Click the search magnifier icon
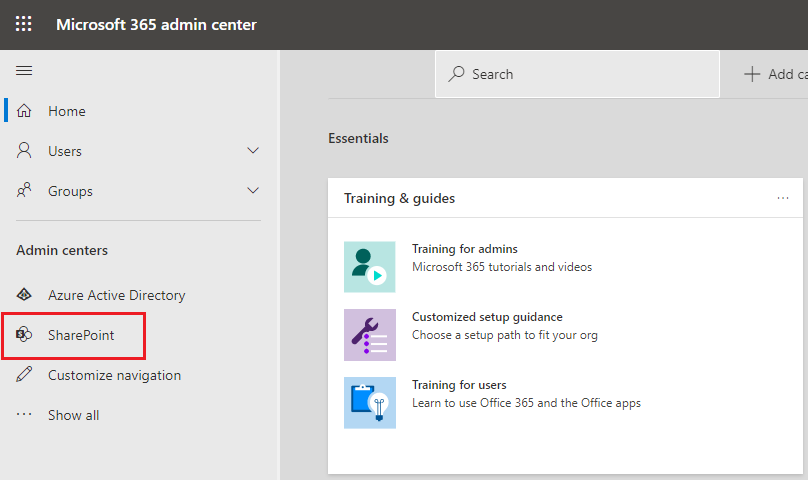 click(456, 74)
